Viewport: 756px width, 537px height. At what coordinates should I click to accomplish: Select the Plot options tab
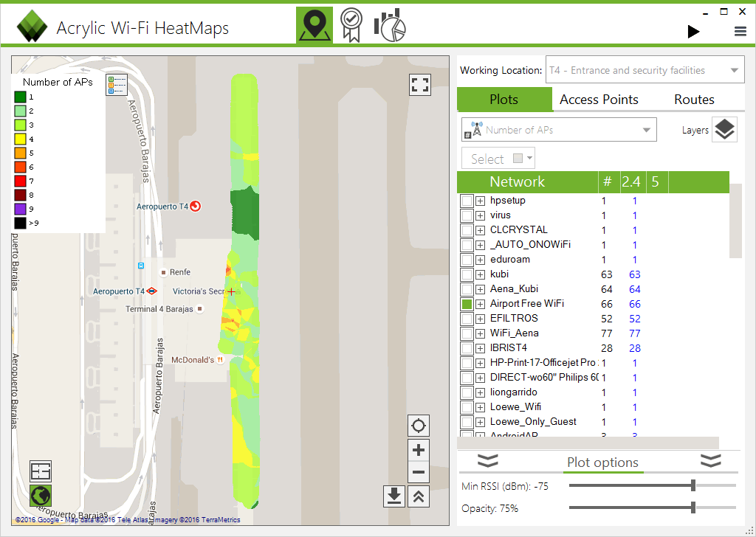tap(602, 462)
